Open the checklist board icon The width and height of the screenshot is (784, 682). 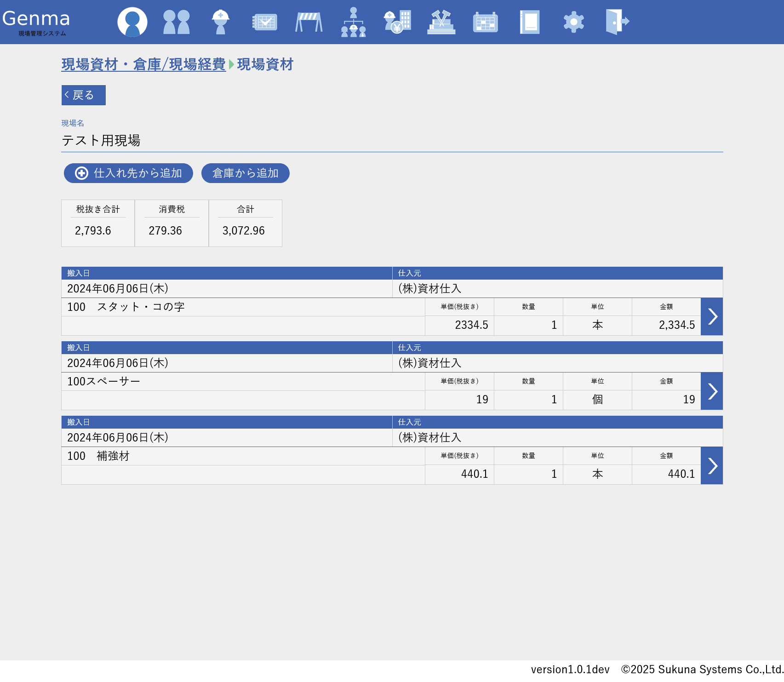[x=264, y=22]
